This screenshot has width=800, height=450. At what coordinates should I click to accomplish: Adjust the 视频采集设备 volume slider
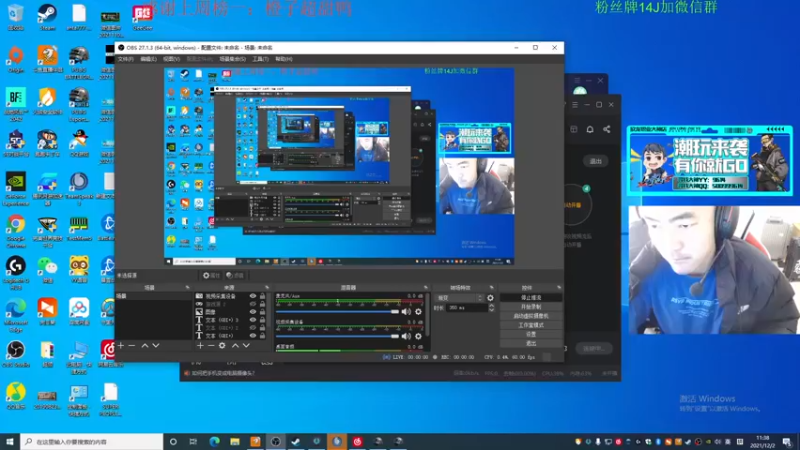337,336
